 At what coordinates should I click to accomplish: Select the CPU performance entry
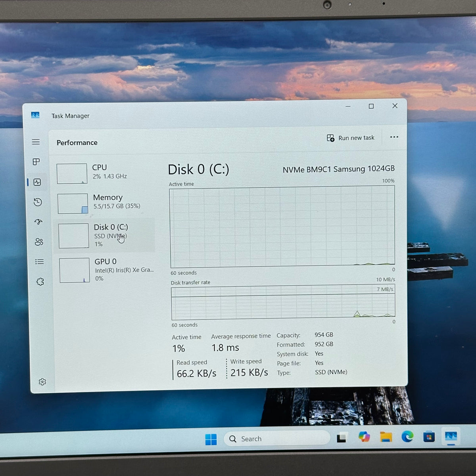pos(104,173)
